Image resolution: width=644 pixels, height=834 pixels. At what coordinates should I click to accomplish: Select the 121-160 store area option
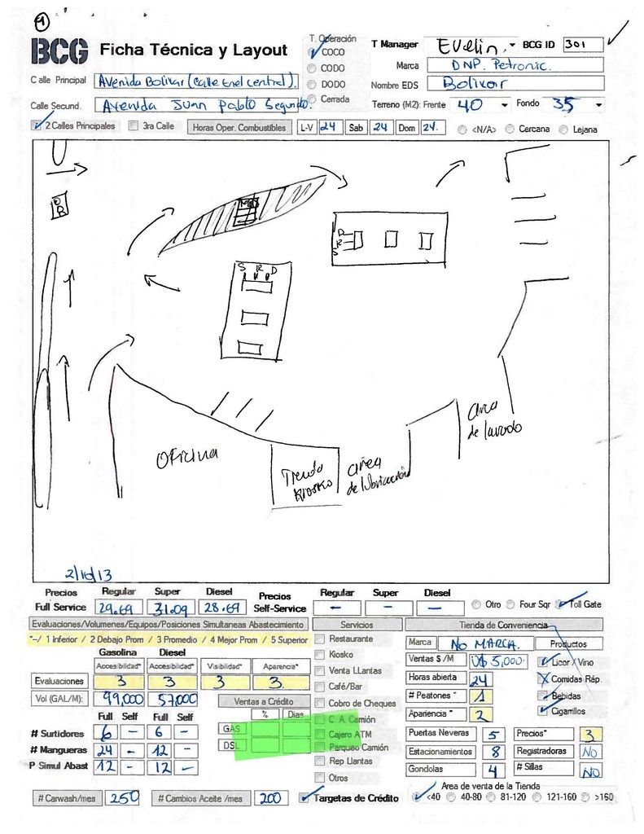tap(537, 797)
